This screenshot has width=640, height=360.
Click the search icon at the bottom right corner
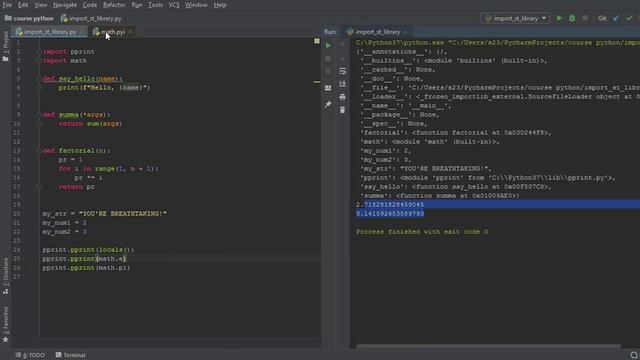634,355
